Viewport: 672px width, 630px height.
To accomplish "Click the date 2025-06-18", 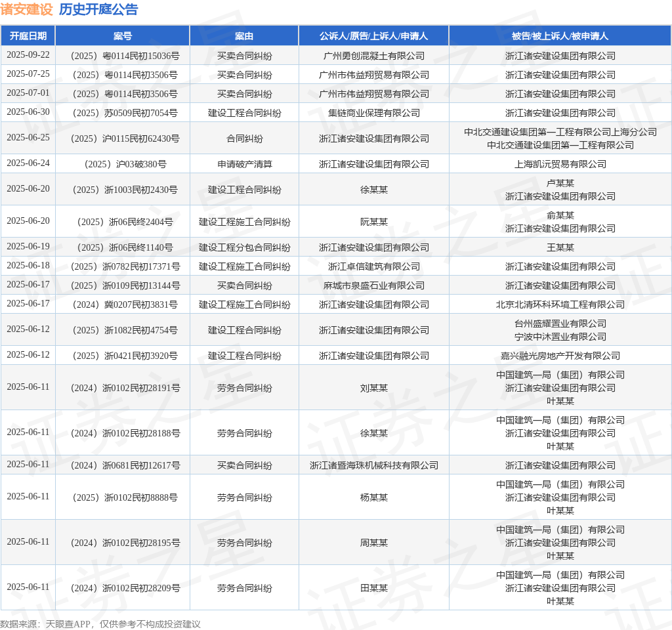I will pyautogui.click(x=28, y=266).
